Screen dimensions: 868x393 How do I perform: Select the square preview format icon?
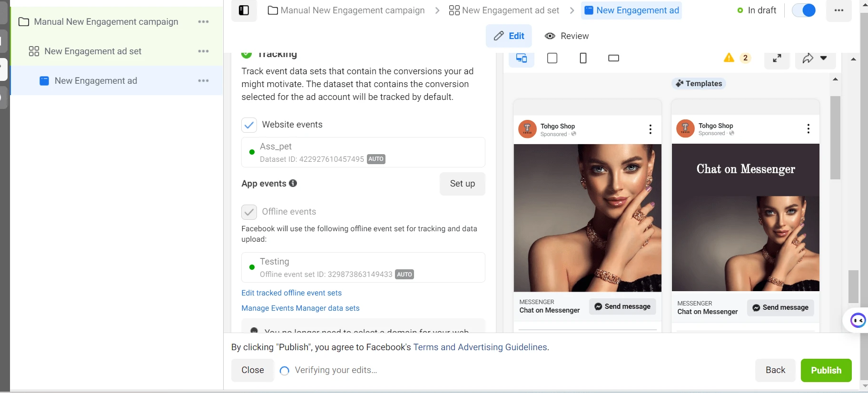(552, 58)
